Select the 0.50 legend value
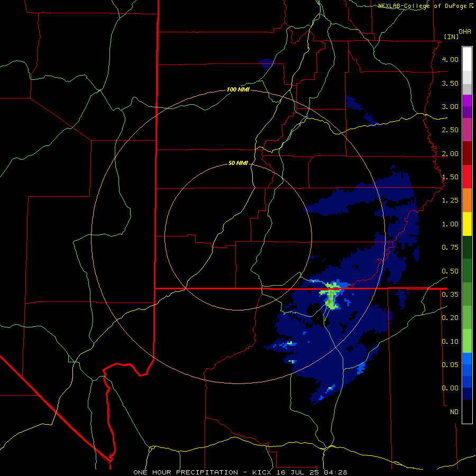Image resolution: width=476 pixels, height=476 pixels. click(x=450, y=271)
